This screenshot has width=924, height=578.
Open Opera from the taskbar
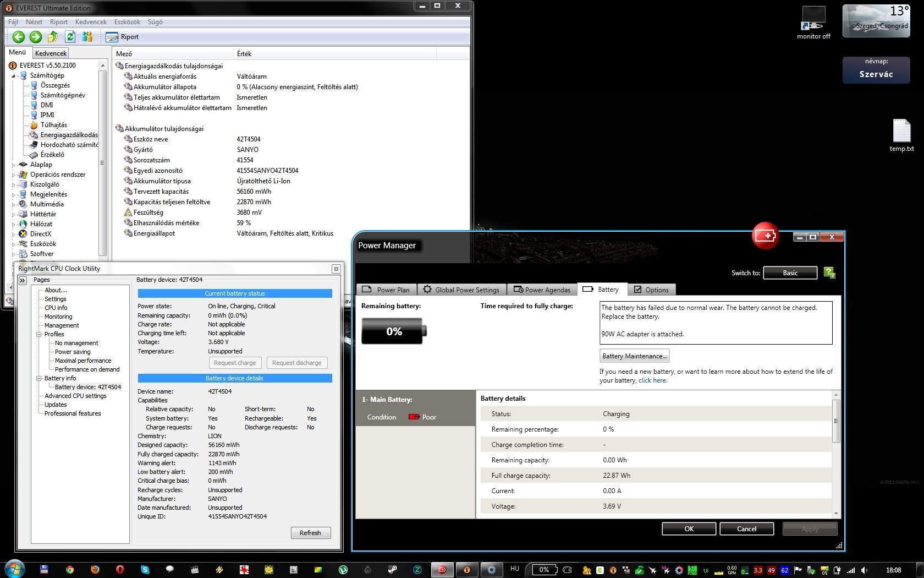[x=120, y=570]
